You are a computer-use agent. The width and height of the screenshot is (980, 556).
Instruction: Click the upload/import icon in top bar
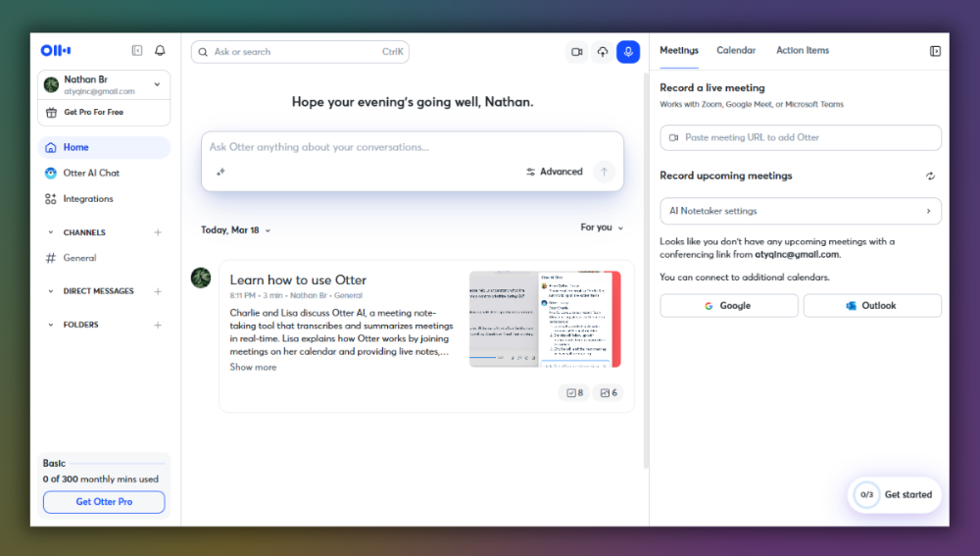click(x=603, y=52)
